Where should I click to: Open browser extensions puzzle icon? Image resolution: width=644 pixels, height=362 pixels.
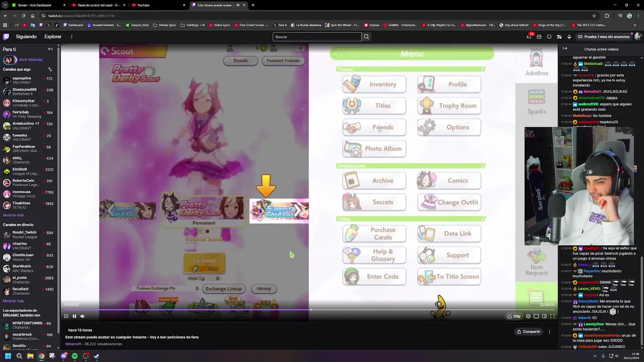pos(607,16)
